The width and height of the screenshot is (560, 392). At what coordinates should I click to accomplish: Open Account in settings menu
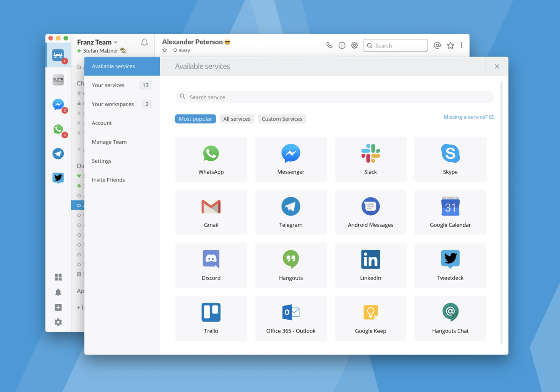pyautogui.click(x=122, y=123)
